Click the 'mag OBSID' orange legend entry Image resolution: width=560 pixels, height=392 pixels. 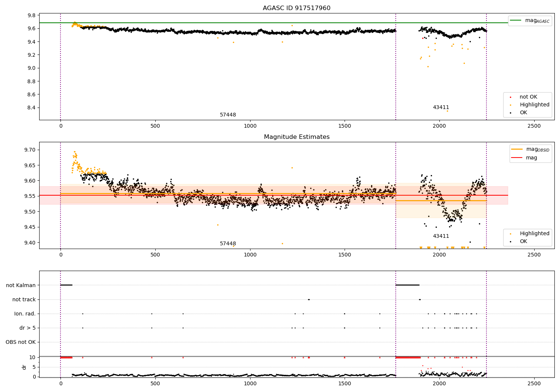click(x=531, y=149)
